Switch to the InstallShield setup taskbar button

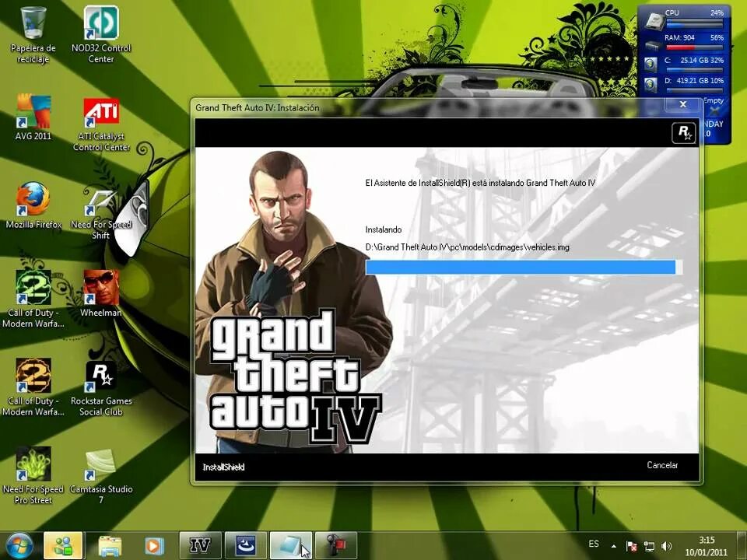(x=245, y=546)
